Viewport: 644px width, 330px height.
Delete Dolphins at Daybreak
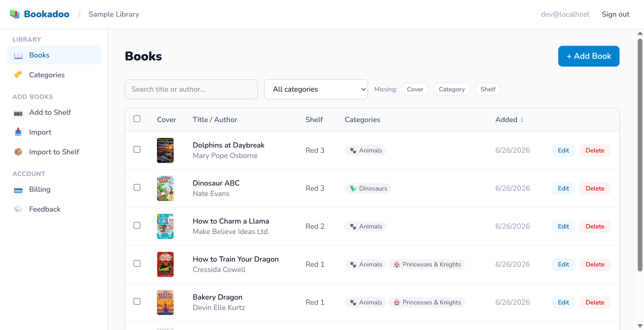[595, 150]
